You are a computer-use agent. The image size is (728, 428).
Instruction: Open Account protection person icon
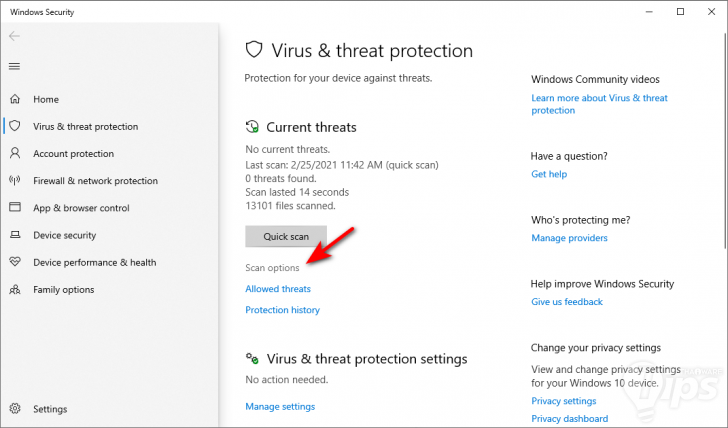(14, 154)
